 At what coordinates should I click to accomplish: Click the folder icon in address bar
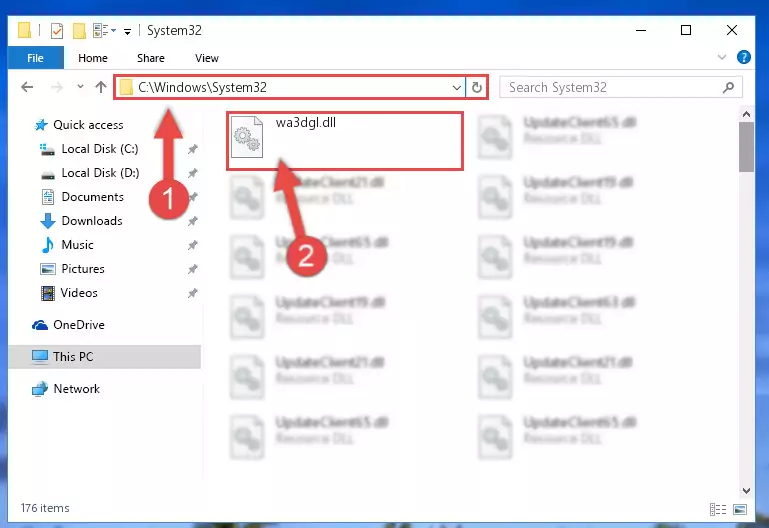pyautogui.click(x=126, y=87)
